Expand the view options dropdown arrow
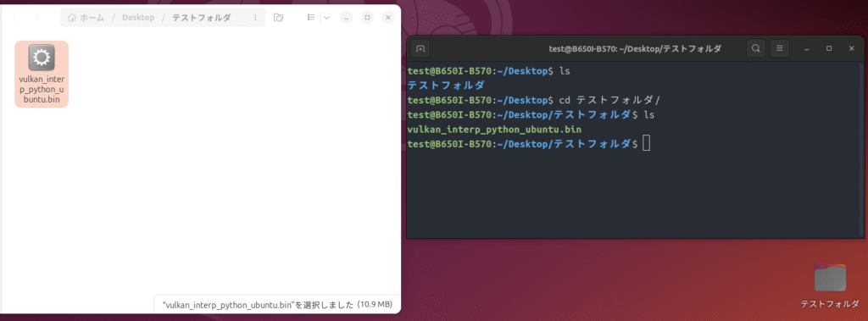The image size is (868, 321). pyautogui.click(x=326, y=18)
